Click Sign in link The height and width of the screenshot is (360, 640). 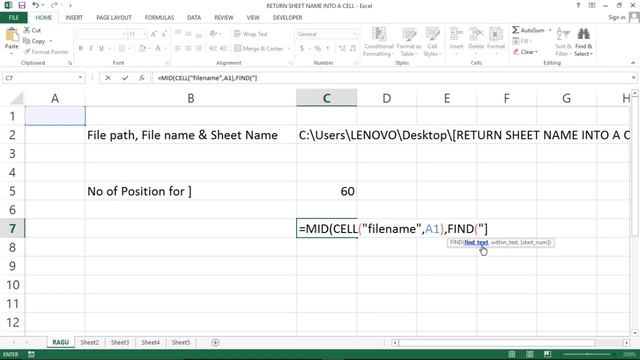click(x=616, y=17)
